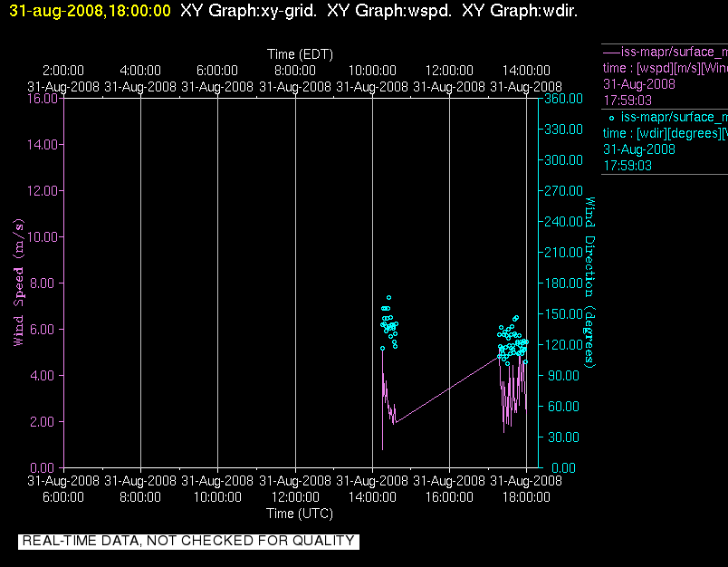Click the 300.00 wind direction tick label
Screen dimensions: 728x567
point(563,160)
